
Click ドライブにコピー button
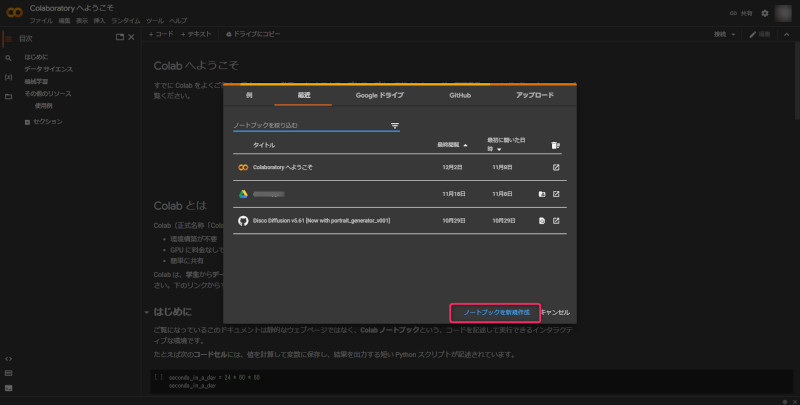click(x=253, y=34)
